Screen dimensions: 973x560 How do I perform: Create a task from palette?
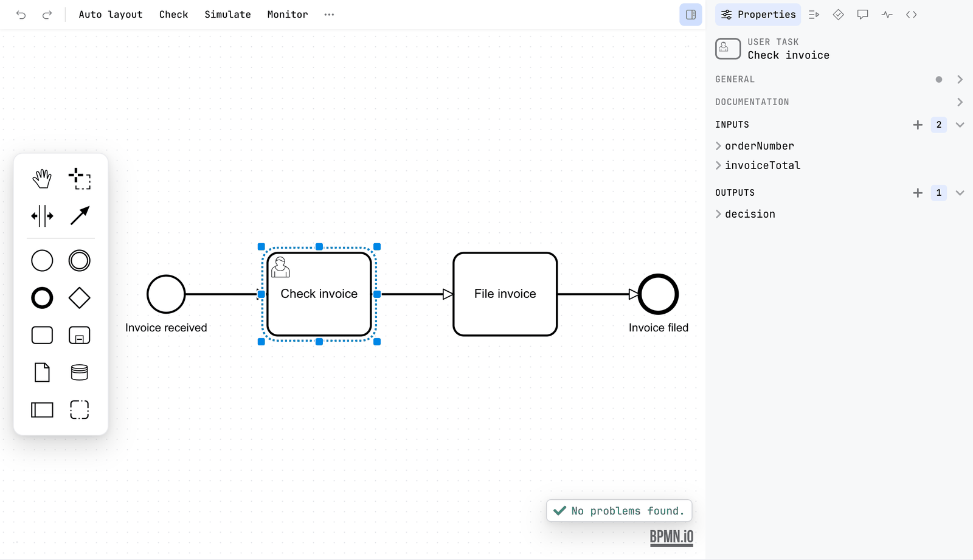coord(42,335)
